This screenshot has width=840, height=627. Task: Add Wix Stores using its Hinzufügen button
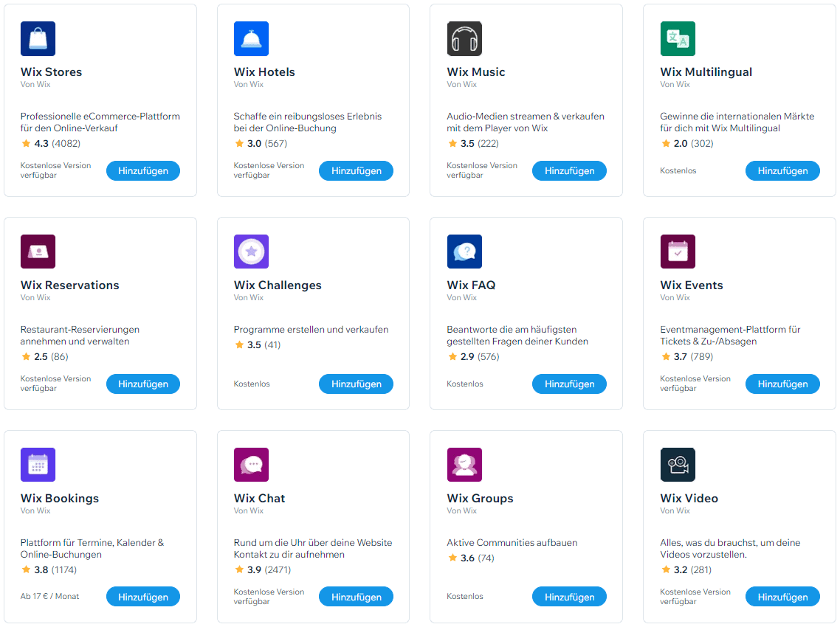point(142,171)
